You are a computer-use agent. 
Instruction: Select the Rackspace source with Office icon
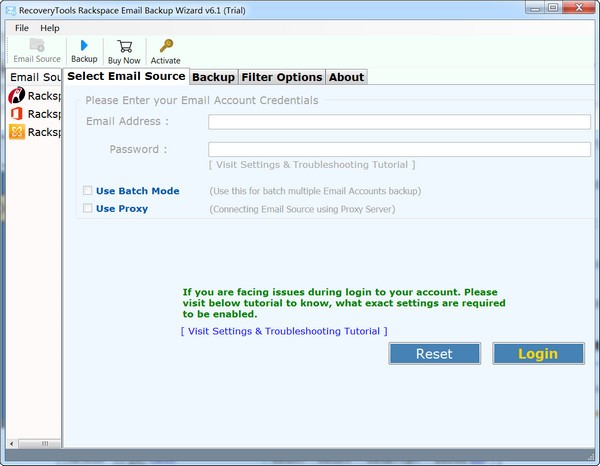[17, 114]
